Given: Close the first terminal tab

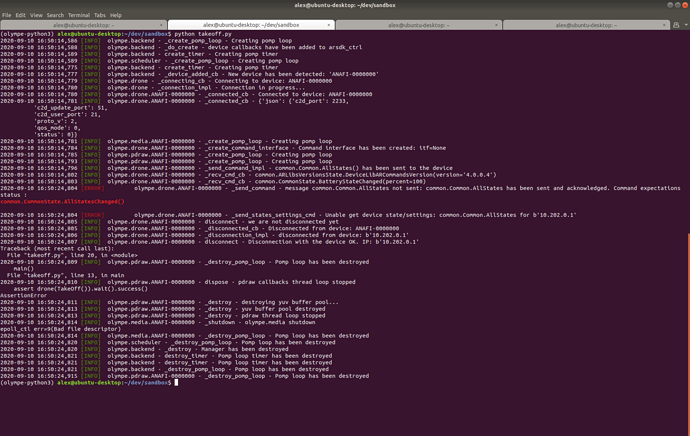Looking at the screenshot, I should 161,25.
